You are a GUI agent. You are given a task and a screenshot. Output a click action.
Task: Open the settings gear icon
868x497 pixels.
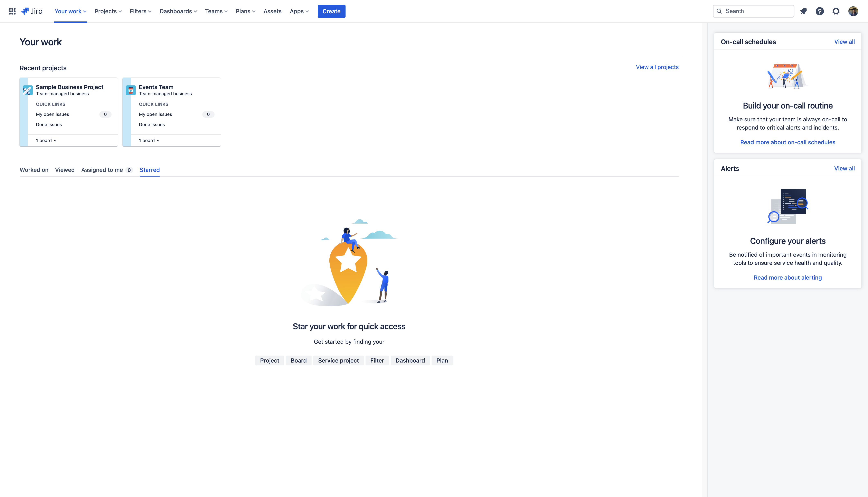(836, 11)
